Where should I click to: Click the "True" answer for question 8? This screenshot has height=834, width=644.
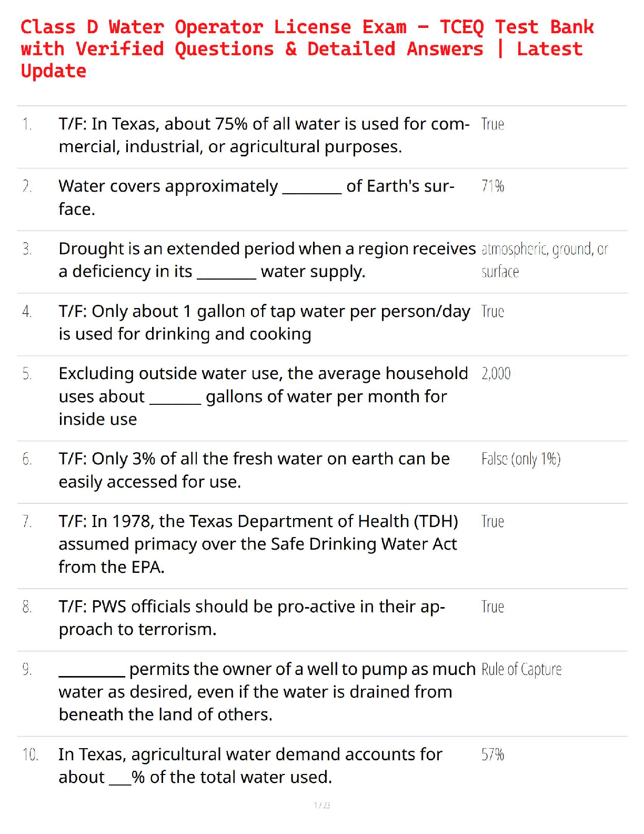point(492,607)
